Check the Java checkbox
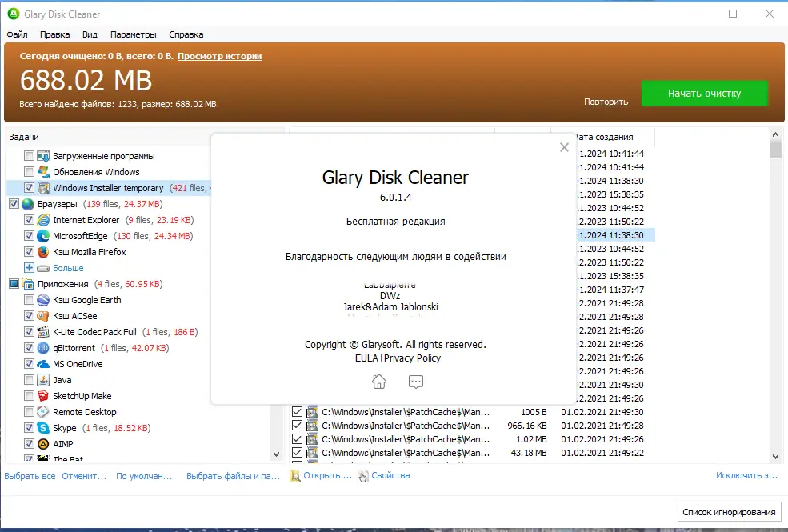This screenshot has height=532, width=788. click(29, 380)
